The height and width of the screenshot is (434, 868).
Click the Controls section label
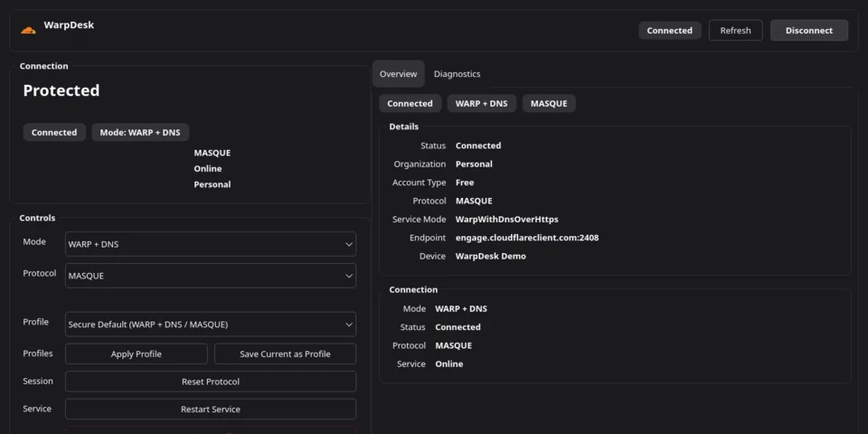click(x=38, y=218)
